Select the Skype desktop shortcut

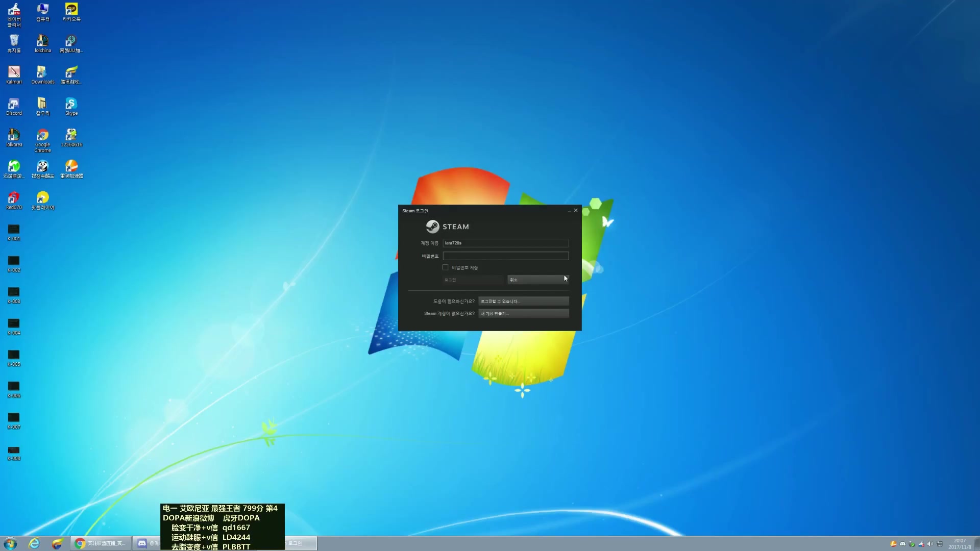tap(71, 107)
